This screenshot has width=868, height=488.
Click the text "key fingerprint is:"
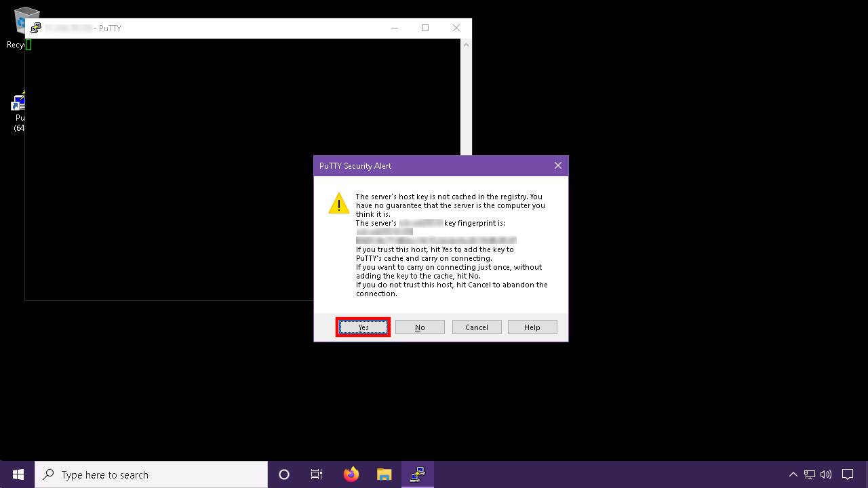[475, 223]
